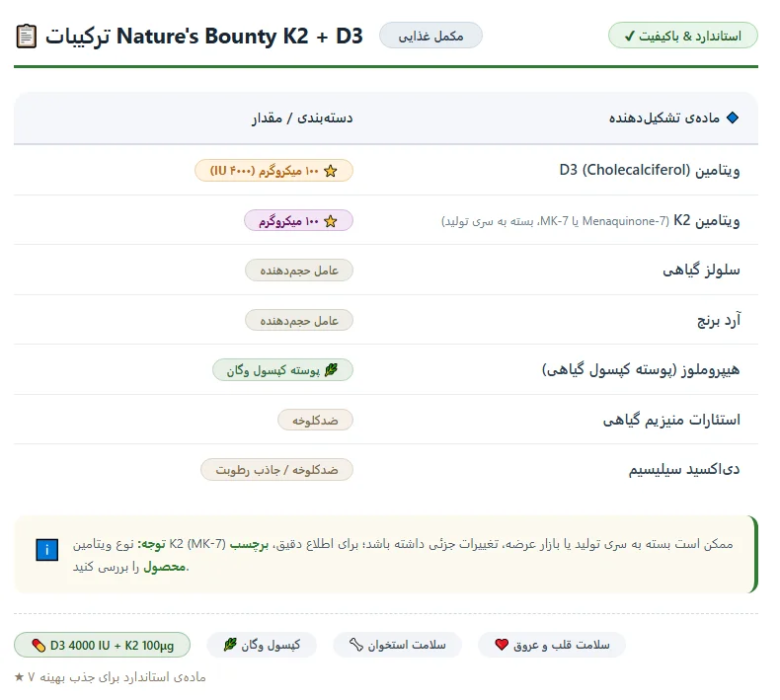Click the red heart icon in bottom tag
The height and width of the screenshot is (700, 780).
[502, 645]
